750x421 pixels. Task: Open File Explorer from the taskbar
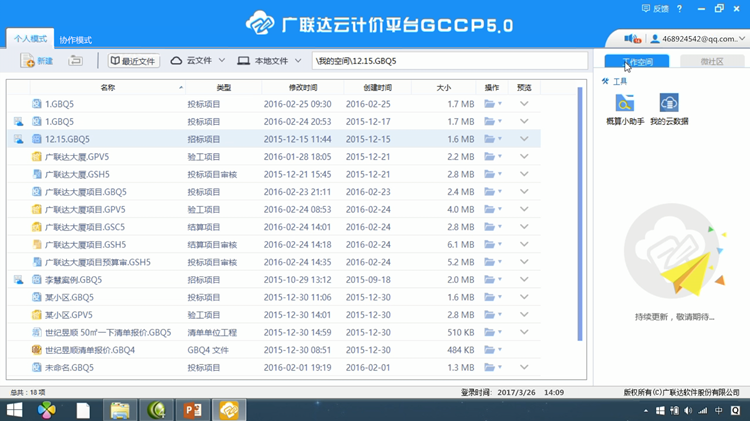[120, 410]
